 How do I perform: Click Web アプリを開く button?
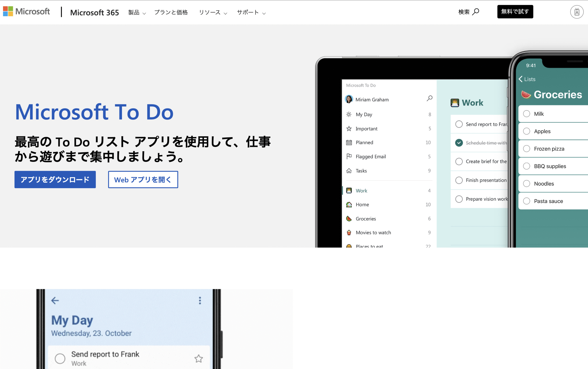pyautogui.click(x=143, y=179)
